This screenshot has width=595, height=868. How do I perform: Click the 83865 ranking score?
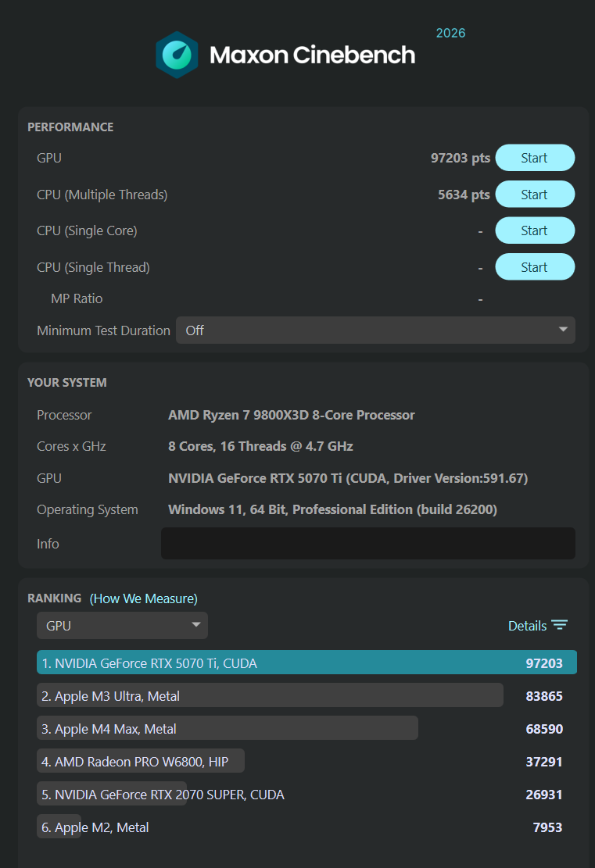[x=544, y=696]
